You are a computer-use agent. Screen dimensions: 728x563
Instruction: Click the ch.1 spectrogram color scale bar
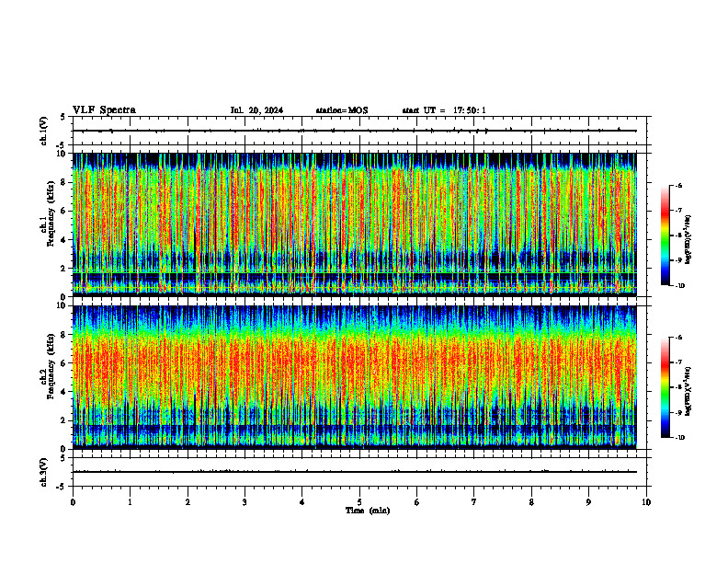point(665,236)
